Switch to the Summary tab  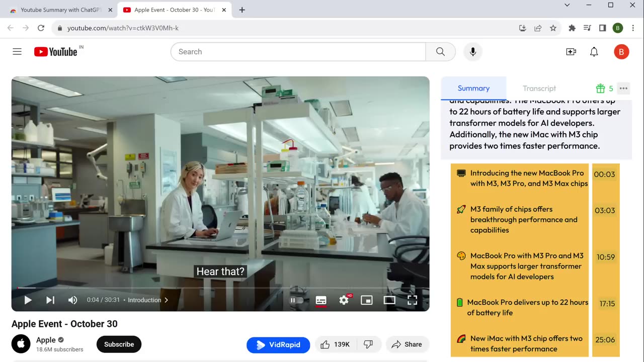pos(473,88)
